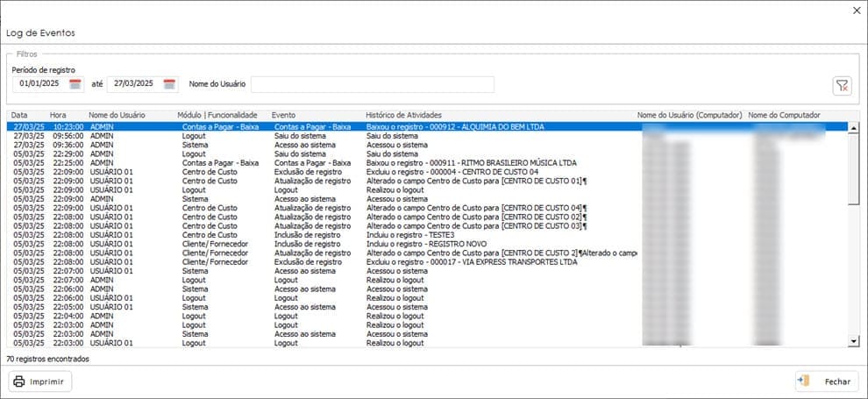Image resolution: width=868 pixels, height=399 pixels.
Task: Click Nome do Usuário (Computador) column header
Action: point(689,115)
